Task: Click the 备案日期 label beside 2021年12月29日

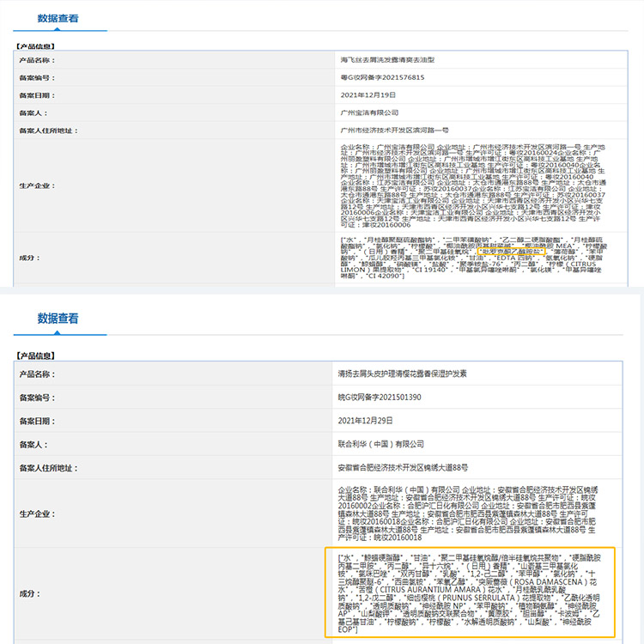Action: point(37,421)
